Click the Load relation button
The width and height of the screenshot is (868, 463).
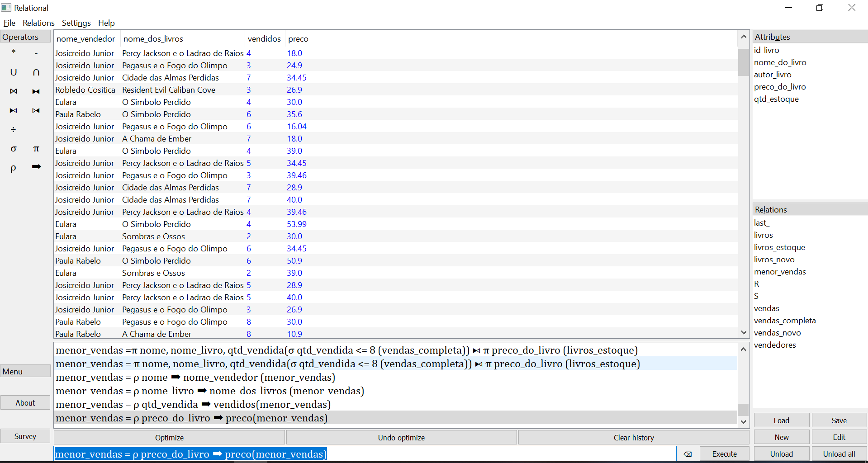tap(781, 420)
